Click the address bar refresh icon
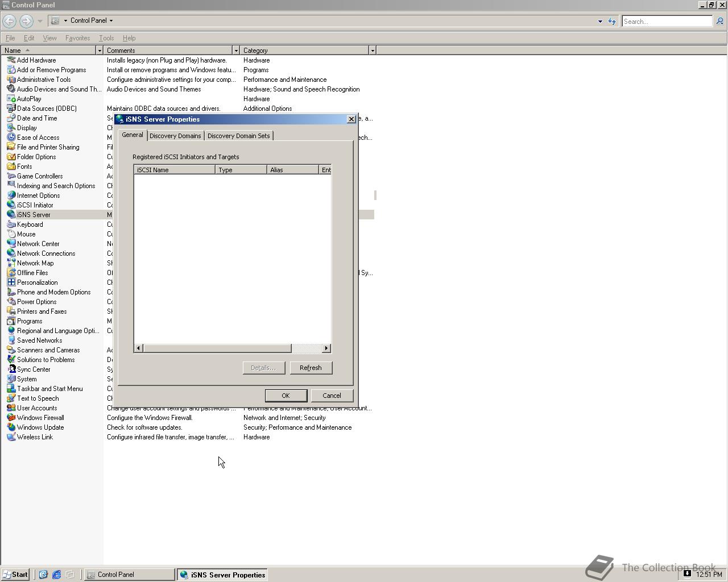 pos(612,22)
